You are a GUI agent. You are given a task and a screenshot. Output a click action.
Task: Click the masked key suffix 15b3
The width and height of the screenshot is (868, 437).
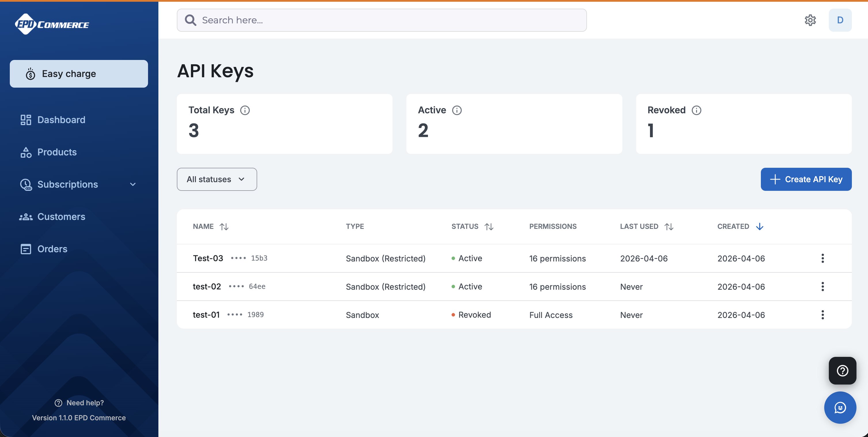tap(259, 258)
